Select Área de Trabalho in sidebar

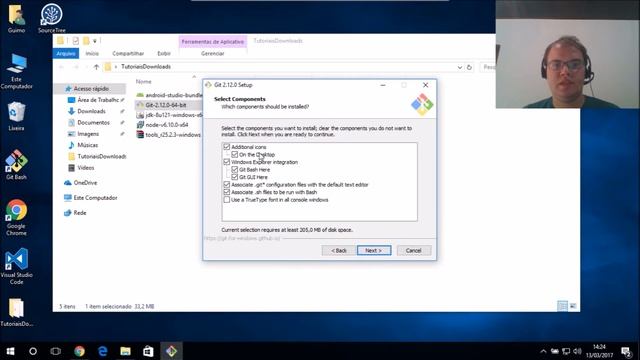pyautogui.click(x=98, y=100)
